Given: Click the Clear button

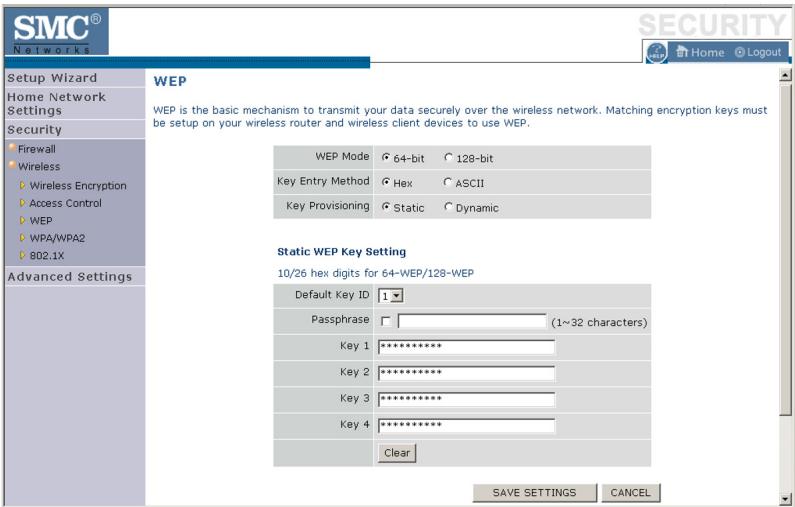Looking at the screenshot, I should coord(397,453).
